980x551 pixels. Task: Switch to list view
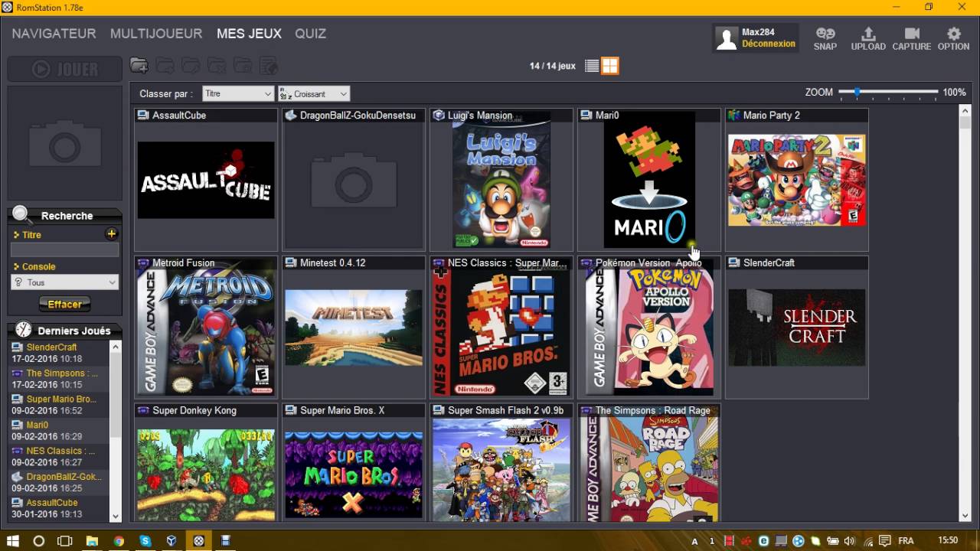tap(592, 66)
